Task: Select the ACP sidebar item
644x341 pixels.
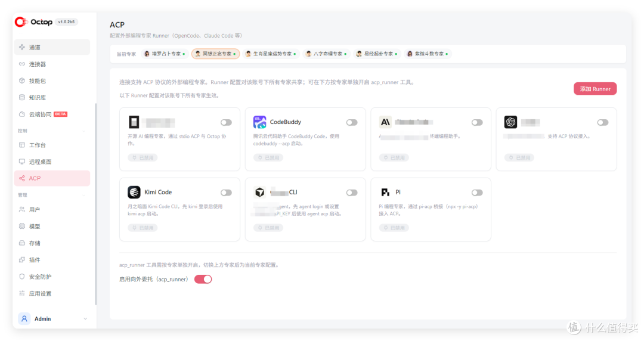Action: (x=52, y=178)
